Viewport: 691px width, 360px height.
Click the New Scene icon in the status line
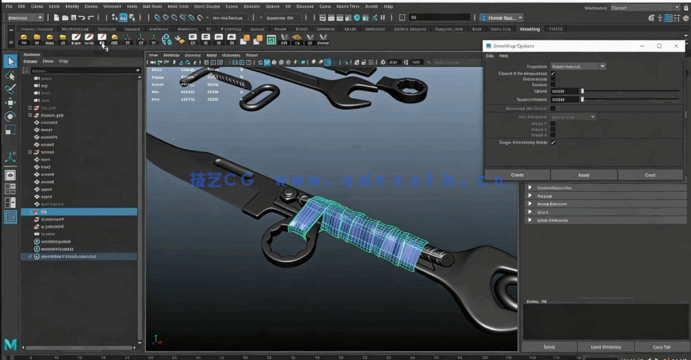coord(56,18)
